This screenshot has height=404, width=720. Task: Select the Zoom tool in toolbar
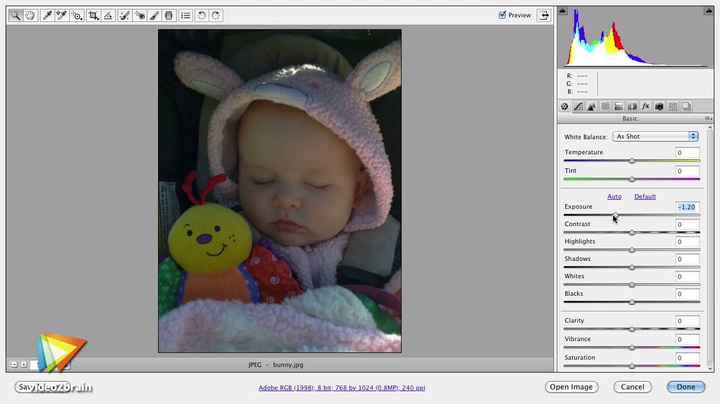(x=14, y=16)
